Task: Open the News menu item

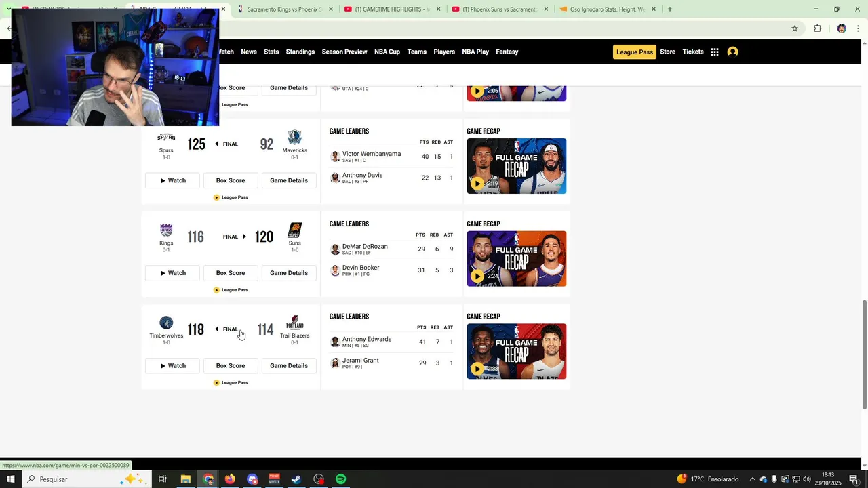Action: coord(249,52)
